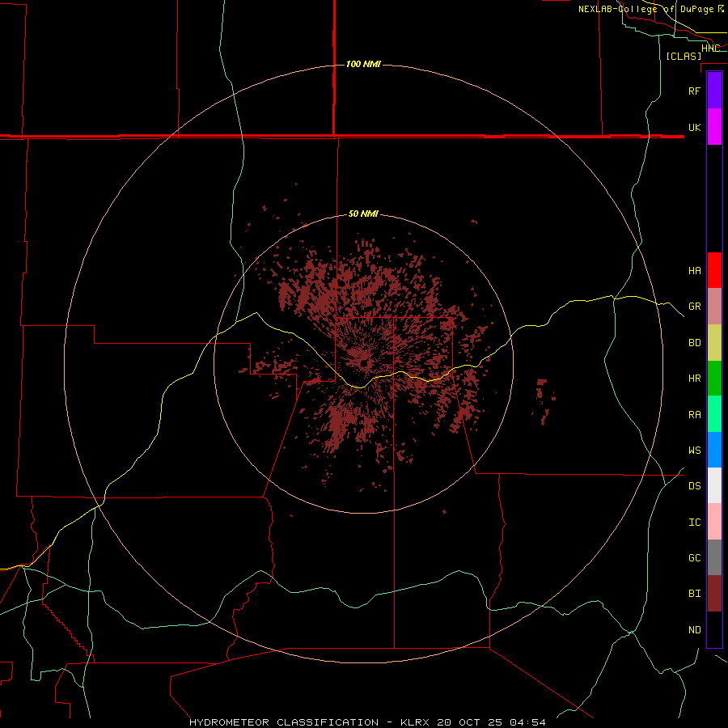
Task: Select the IC light pink legend swatch
Action: pyautogui.click(x=714, y=522)
